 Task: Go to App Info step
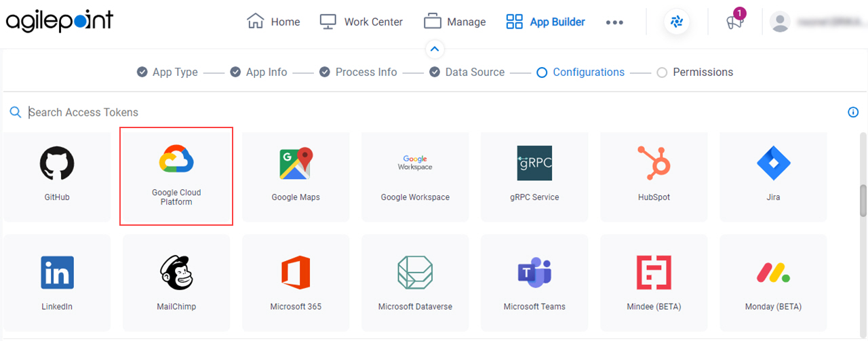tap(258, 72)
